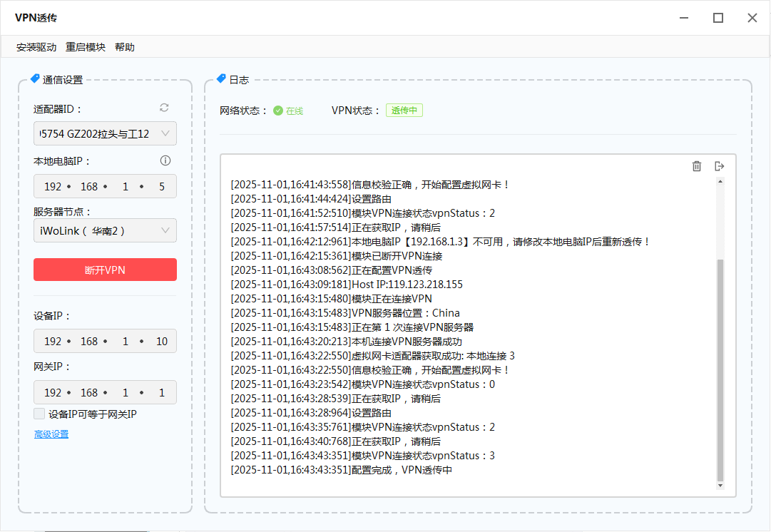Click the 透传中 VPN status badge
This screenshot has width=771, height=532.
404,111
